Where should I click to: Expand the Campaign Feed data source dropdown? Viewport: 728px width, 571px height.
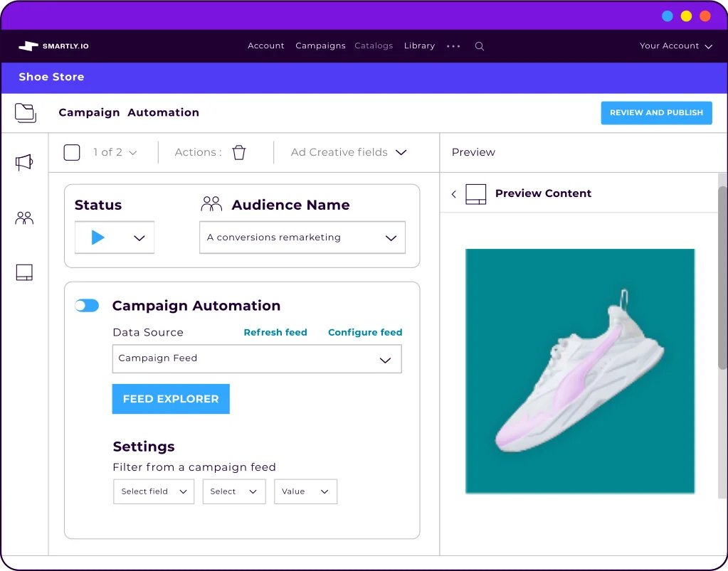click(386, 359)
